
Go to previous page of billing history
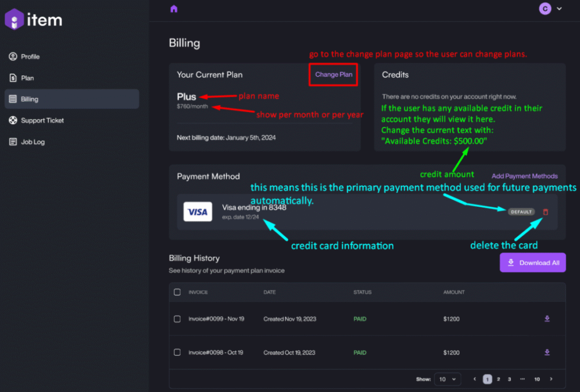475,379
